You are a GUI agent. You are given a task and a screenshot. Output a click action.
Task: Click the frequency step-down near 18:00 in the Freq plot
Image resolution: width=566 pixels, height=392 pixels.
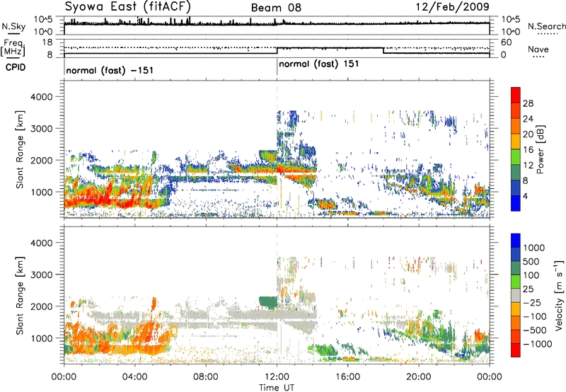(x=383, y=50)
